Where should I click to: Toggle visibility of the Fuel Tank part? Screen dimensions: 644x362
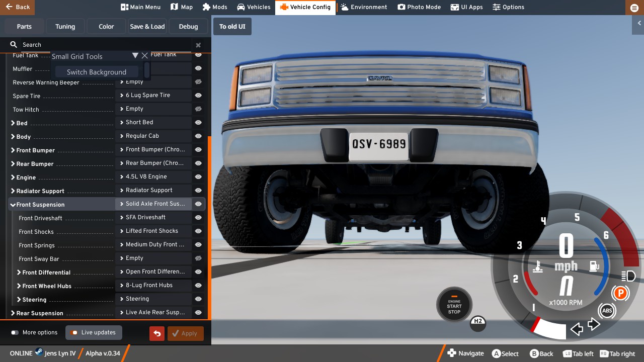pos(198,54)
